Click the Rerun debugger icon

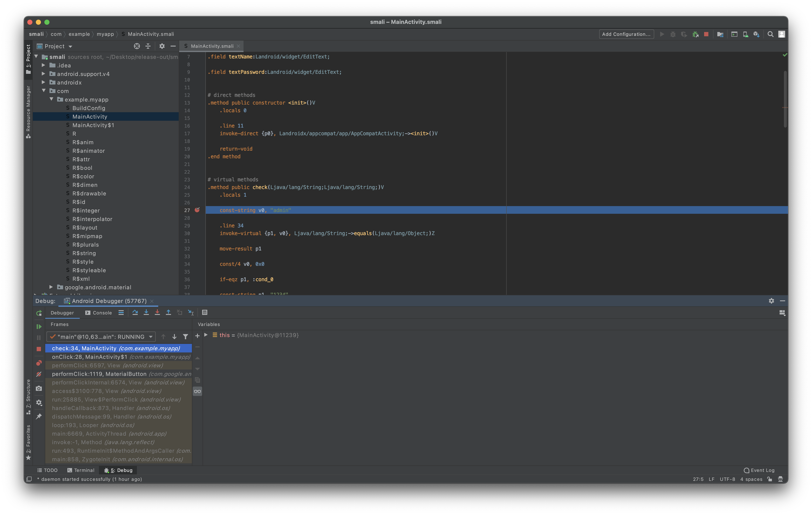pos(39,313)
